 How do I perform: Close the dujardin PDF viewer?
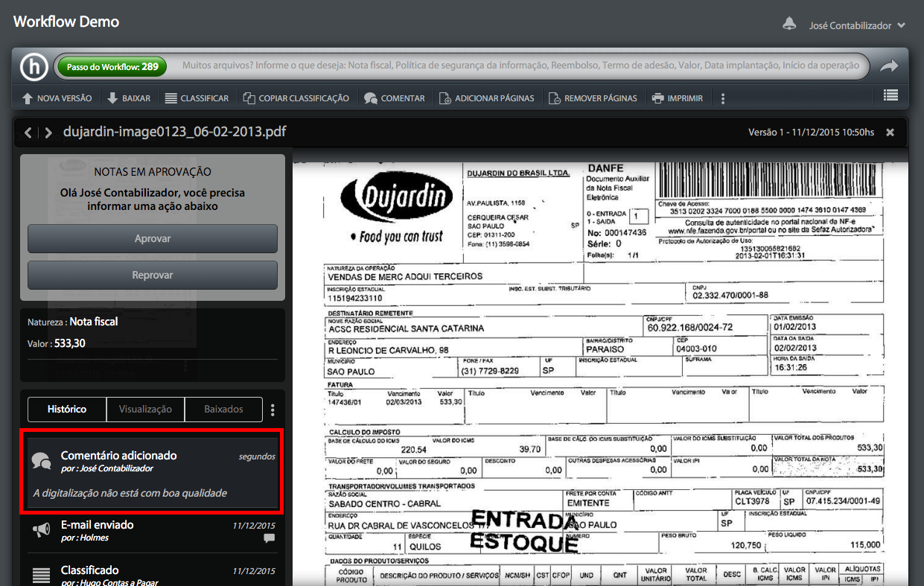pyautogui.click(x=890, y=132)
